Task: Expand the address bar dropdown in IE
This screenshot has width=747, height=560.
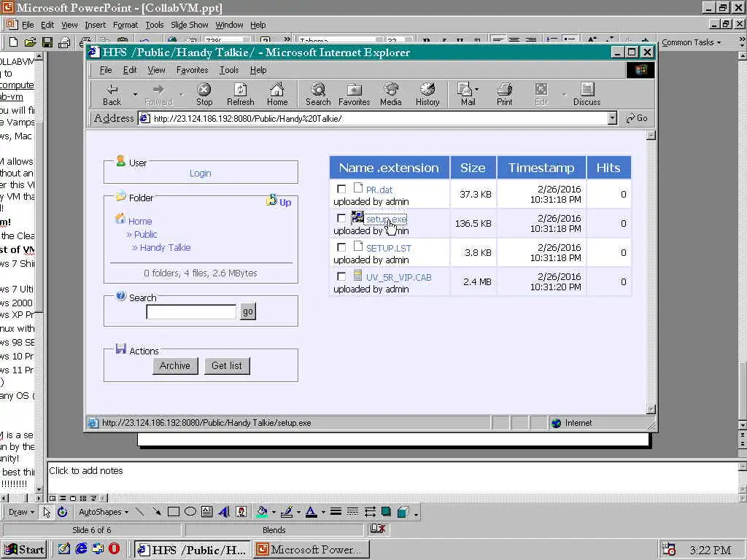Action: click(x=612, y=118)
